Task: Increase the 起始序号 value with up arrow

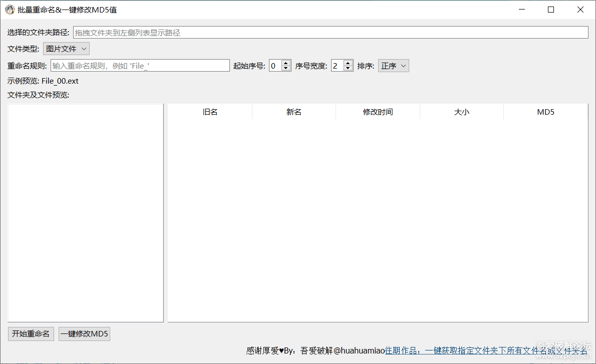Action: click(286, 63)
